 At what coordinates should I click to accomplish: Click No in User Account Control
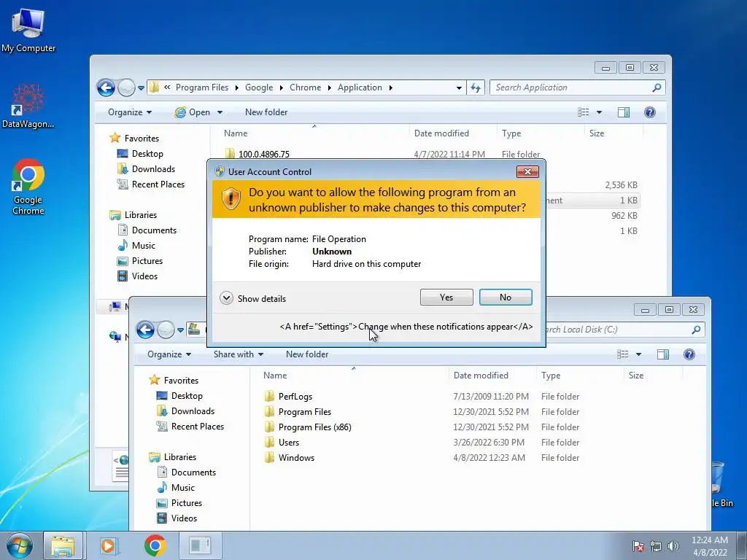tap(506, 297)
